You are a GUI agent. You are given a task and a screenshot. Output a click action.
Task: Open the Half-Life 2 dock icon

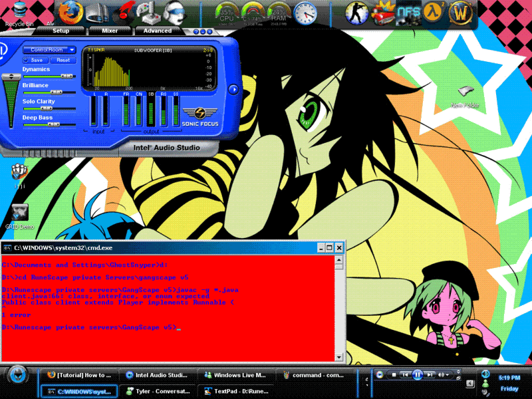(433, 12)
